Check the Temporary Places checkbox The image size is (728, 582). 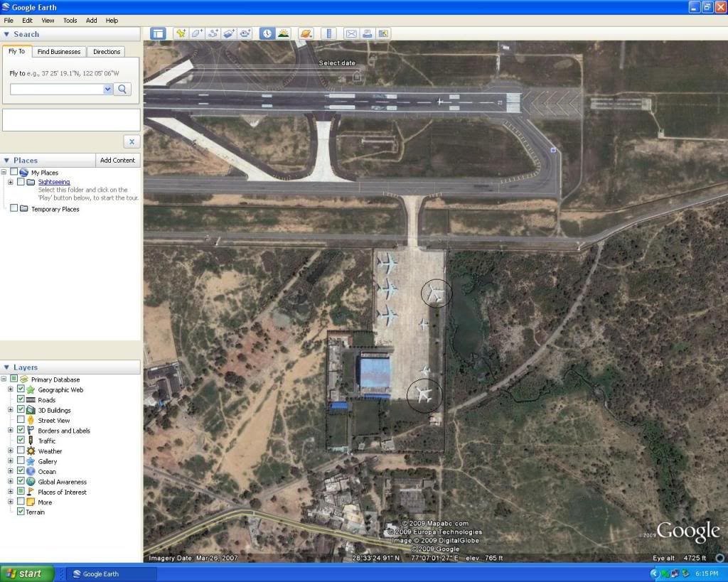click(x=14, y=208)
